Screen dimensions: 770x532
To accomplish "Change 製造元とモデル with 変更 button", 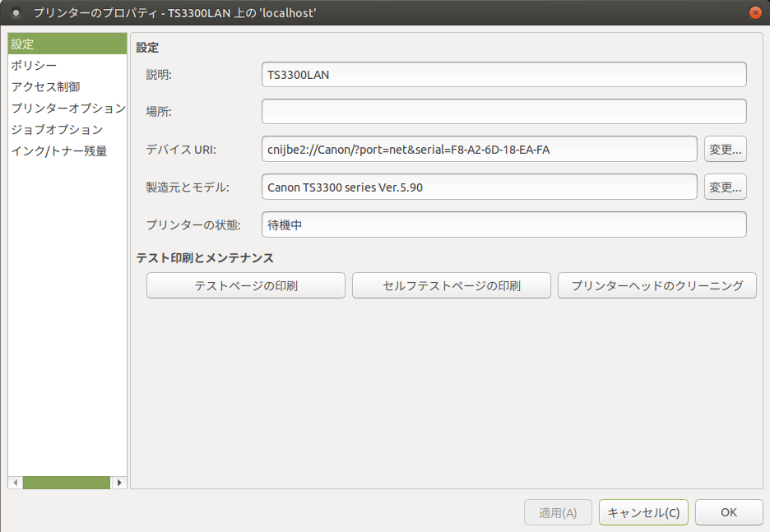I will [x=725, y=187].
